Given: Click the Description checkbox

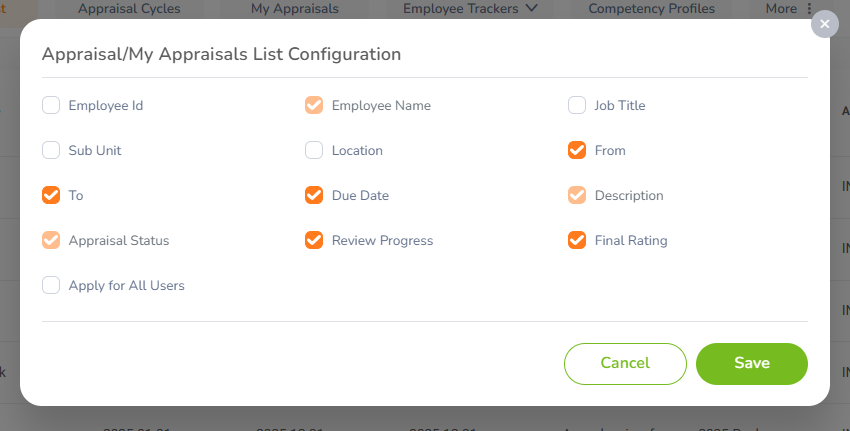Looking at the screenshot, I should 577,195.
